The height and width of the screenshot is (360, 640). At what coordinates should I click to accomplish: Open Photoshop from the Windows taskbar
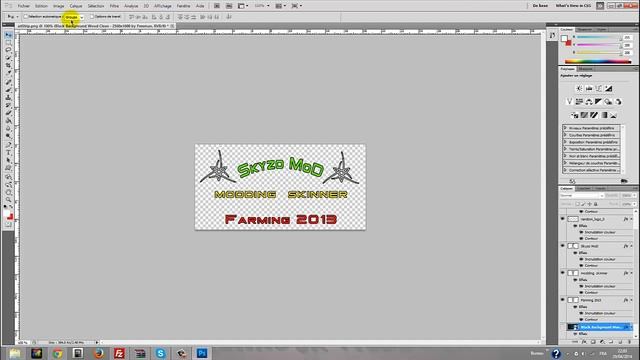(x=202, y=353)
